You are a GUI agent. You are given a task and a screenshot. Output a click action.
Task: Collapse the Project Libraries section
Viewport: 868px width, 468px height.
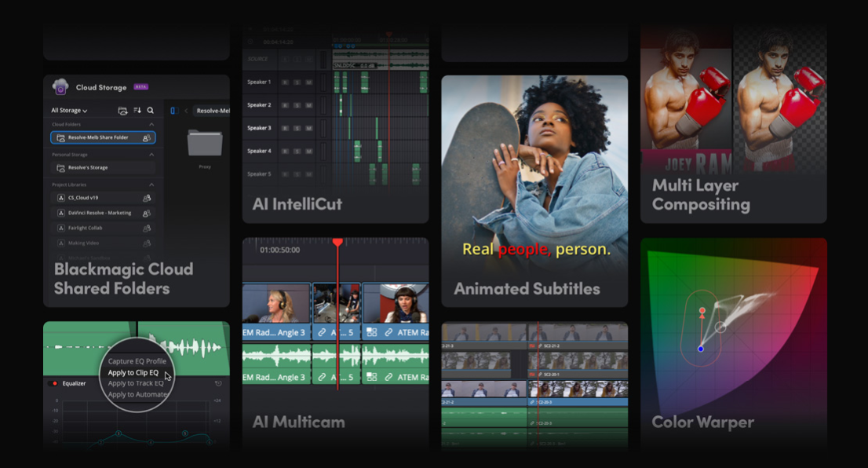click(151, 185)
